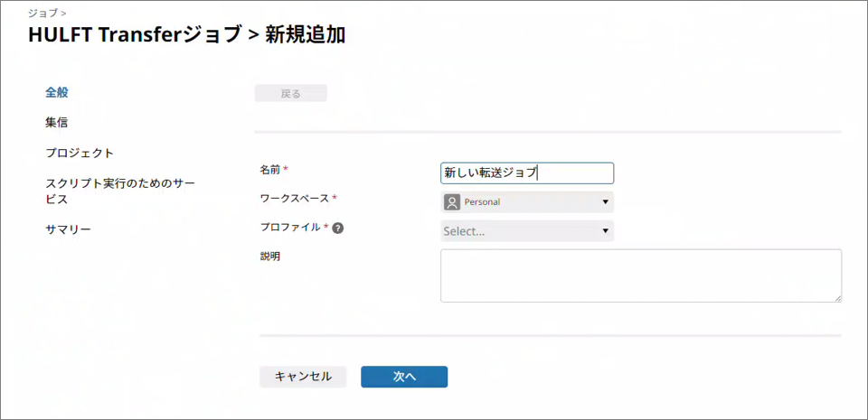The height and width of the screenshot is (420, 868).
Task: Click the 名前 field label
Action: 269,169
